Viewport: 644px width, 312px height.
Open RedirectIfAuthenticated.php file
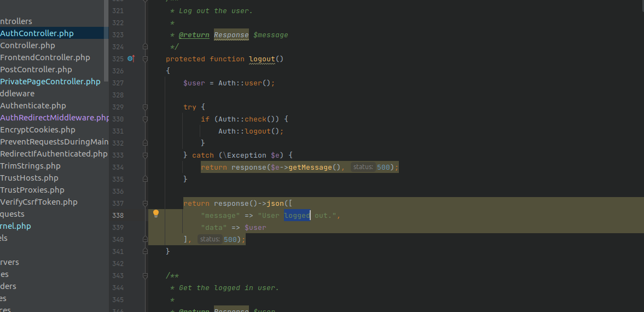coord(54,154)
